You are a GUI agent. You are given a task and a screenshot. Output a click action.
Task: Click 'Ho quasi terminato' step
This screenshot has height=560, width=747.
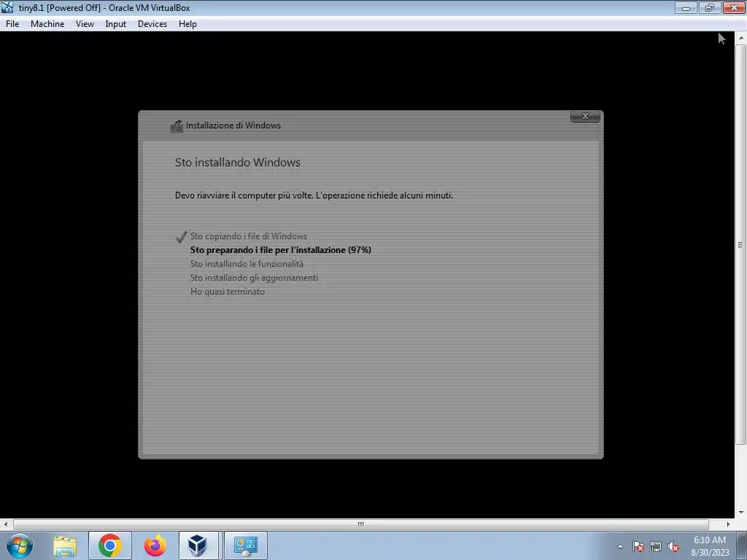click(228, 292)
